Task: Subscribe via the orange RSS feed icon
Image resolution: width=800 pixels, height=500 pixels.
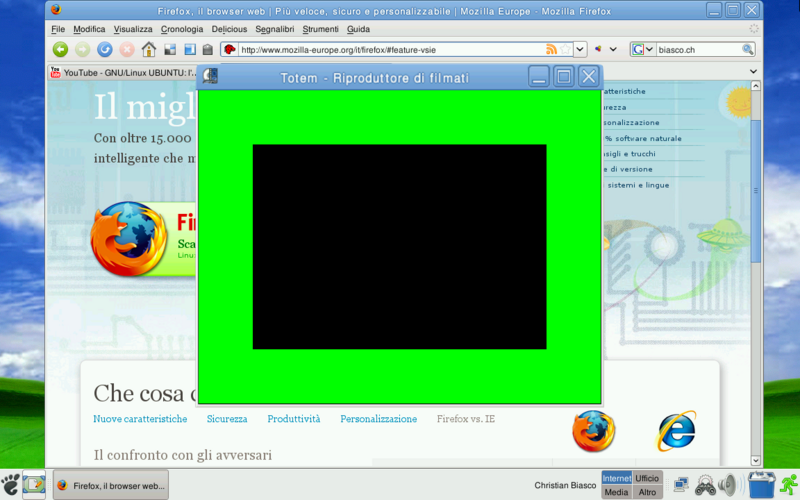Action: [x=551, y=49]
